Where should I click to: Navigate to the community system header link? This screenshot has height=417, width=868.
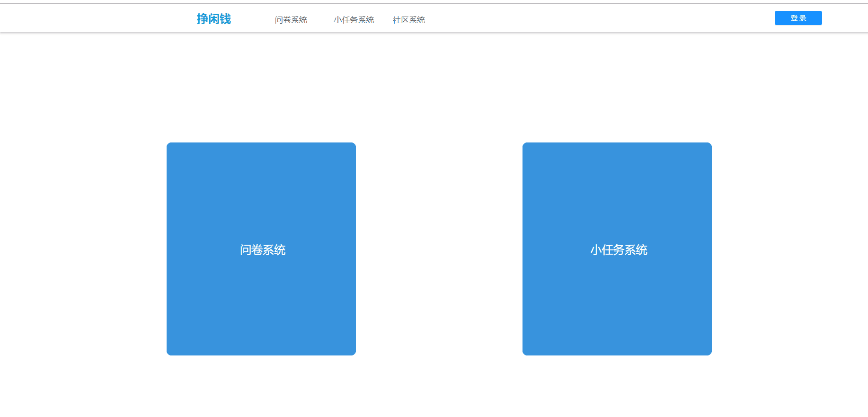(408, 20)
